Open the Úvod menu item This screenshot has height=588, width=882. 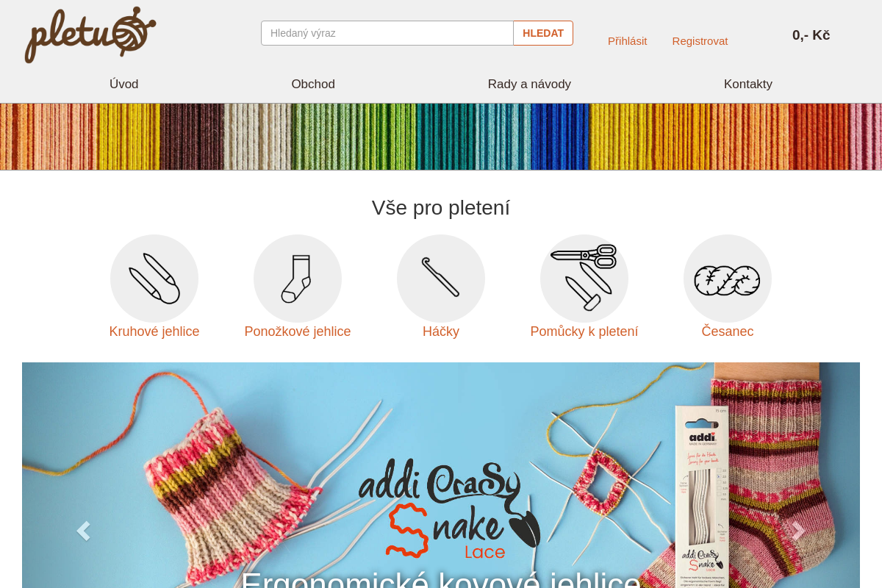(x=124, y=84)
